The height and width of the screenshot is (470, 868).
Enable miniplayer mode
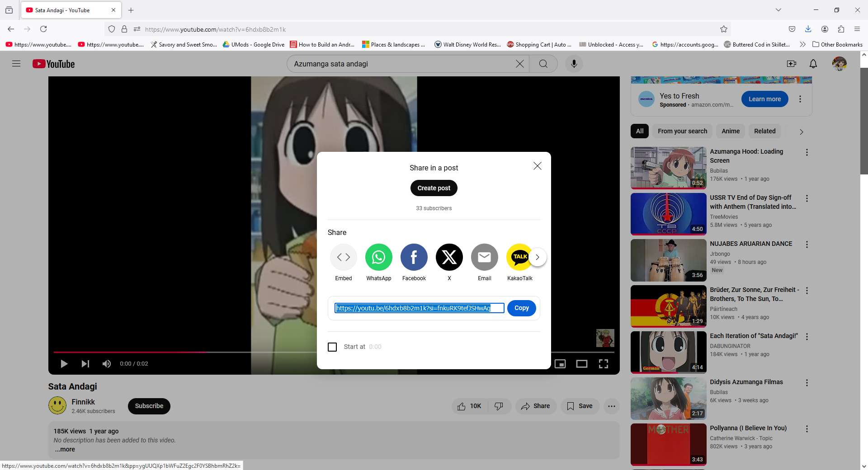point(560,364)
